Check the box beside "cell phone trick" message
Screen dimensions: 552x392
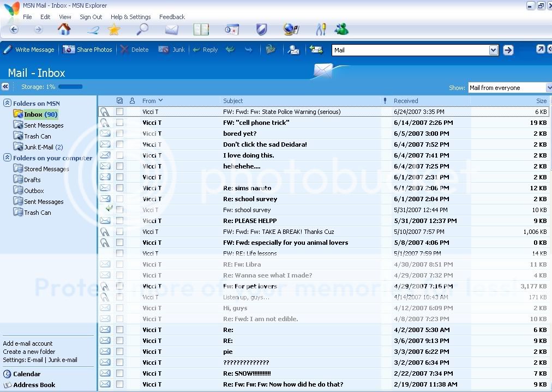coord(119,123)
